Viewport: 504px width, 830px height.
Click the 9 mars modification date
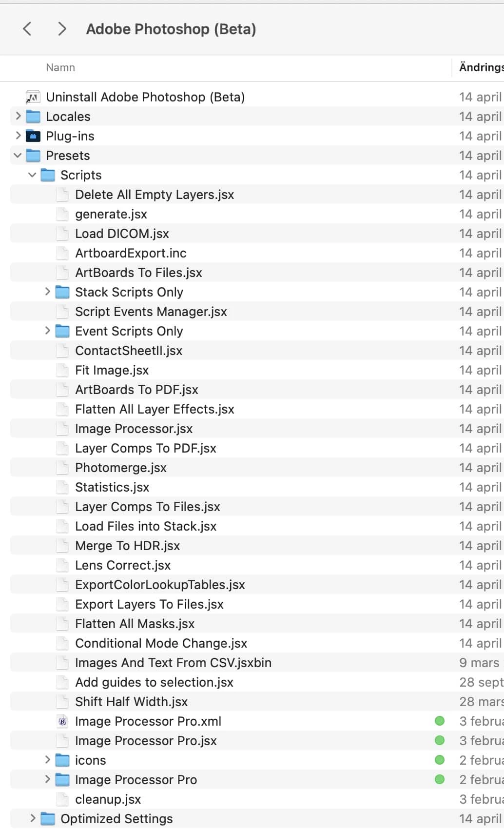pos(479,663)
